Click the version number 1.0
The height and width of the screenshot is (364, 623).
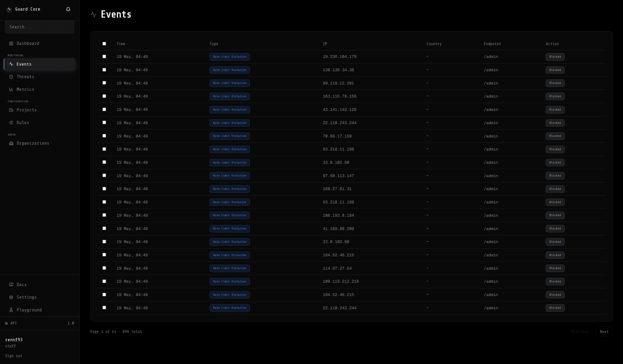[x=71, y=323]
